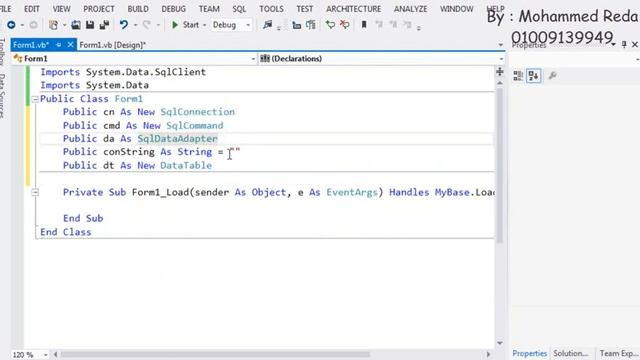Open the ARCHITECTURE menu

tap(353, 9)
